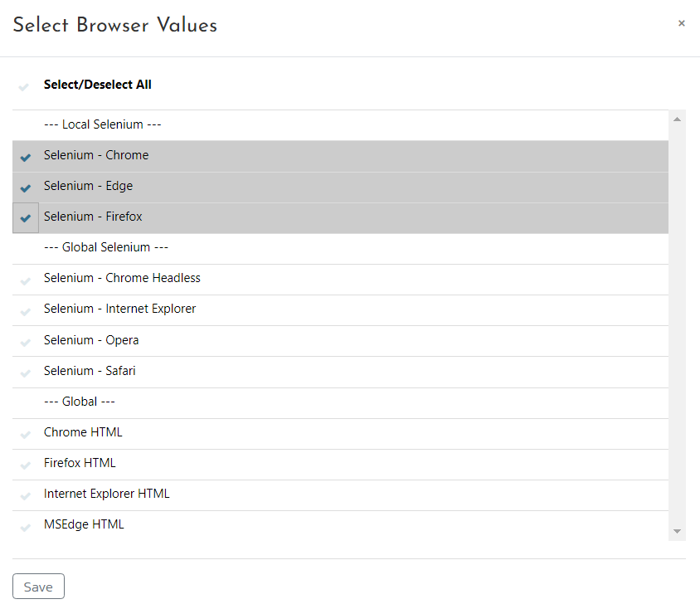Close the Select Browser Values dialog

(681, 23)
